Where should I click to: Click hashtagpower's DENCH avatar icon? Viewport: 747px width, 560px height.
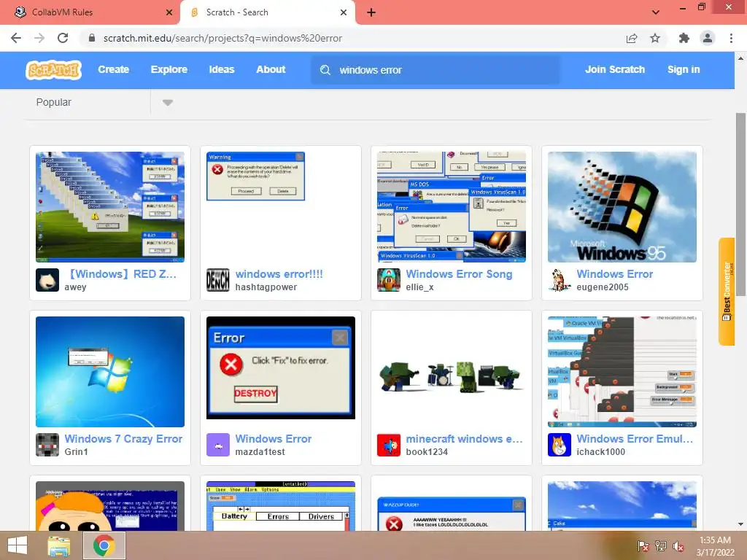[218, 280]
